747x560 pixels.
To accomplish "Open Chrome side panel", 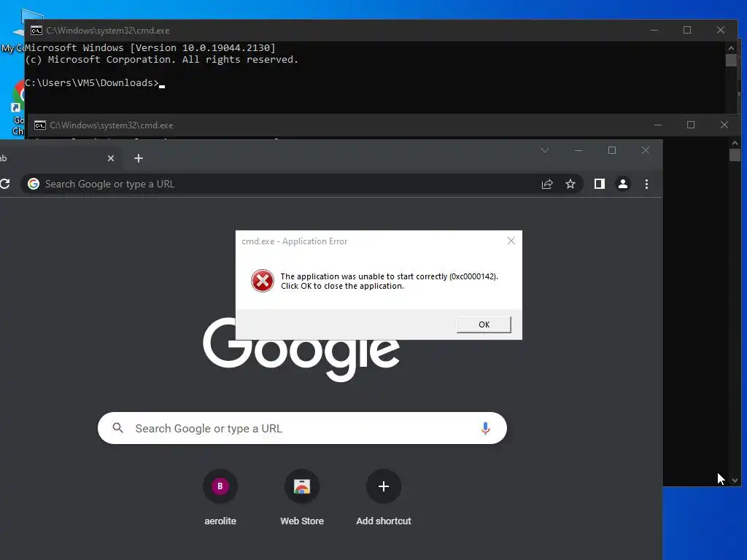I will click(x=600, y=184).
